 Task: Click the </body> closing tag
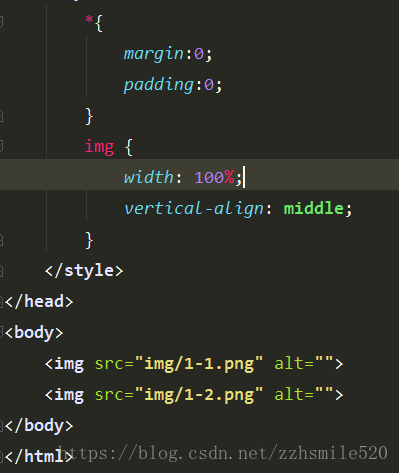(x=39, y=426)
